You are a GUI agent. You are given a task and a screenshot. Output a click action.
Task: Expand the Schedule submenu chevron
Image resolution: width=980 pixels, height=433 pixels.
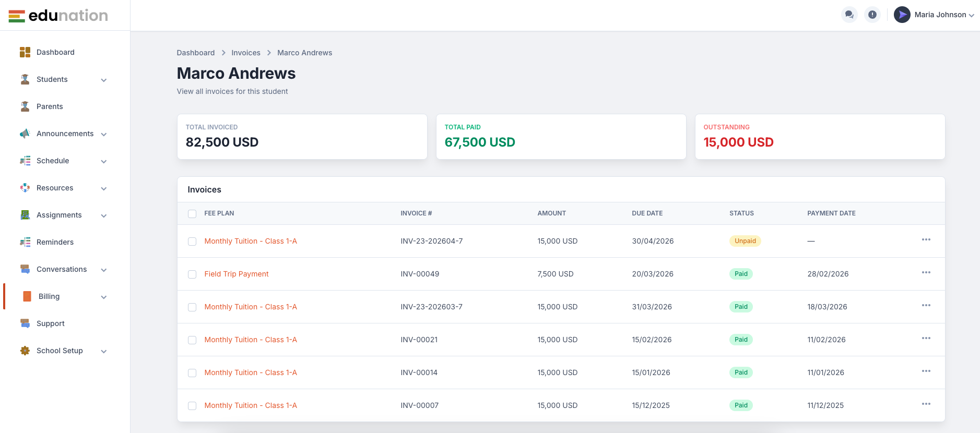[x=104, y=162]
